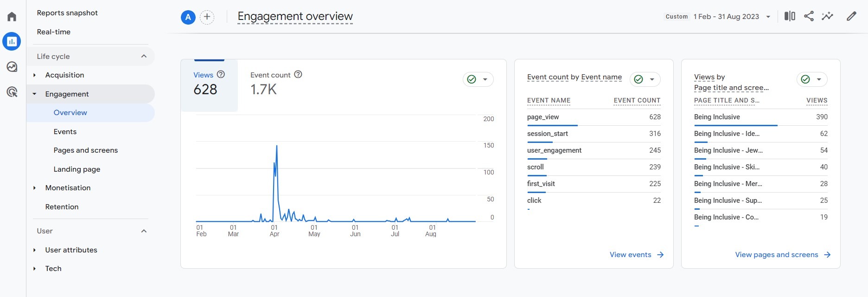Viewport: 868px width, 297px height.
Task: Click Event count by Event name heading
Action: (574, 77)
